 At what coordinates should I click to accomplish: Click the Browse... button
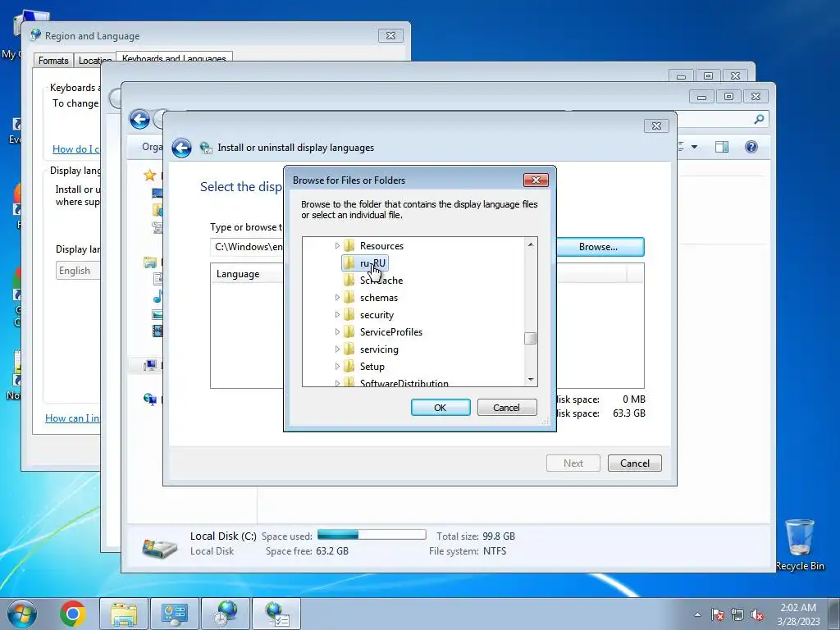tap(598, 247)
